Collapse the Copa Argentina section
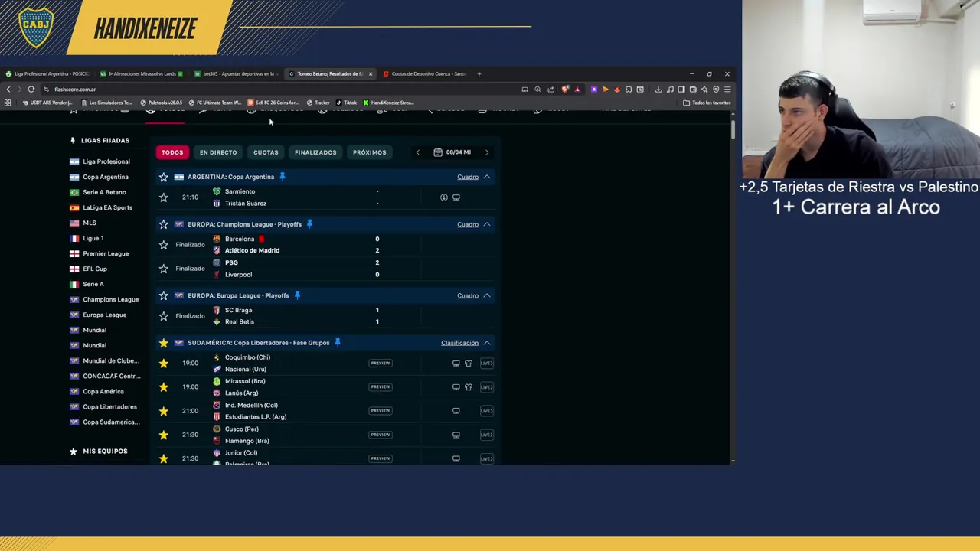Image resolution: width=980 pixels, height=551 pixels. [x=487, y=177]
